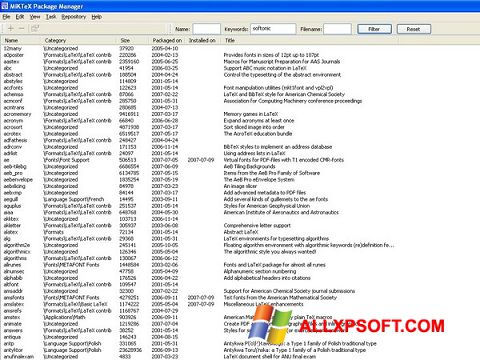Image resolution: width=480 pixels, height=360 pixels.
Task: Focus the Name filter input field
Action: 206,29
